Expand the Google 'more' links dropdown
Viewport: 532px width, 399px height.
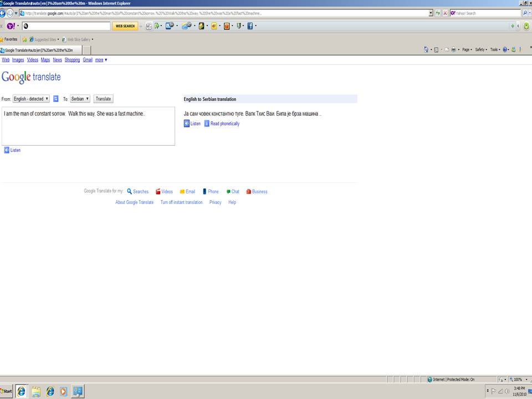[x=101, y=60]
